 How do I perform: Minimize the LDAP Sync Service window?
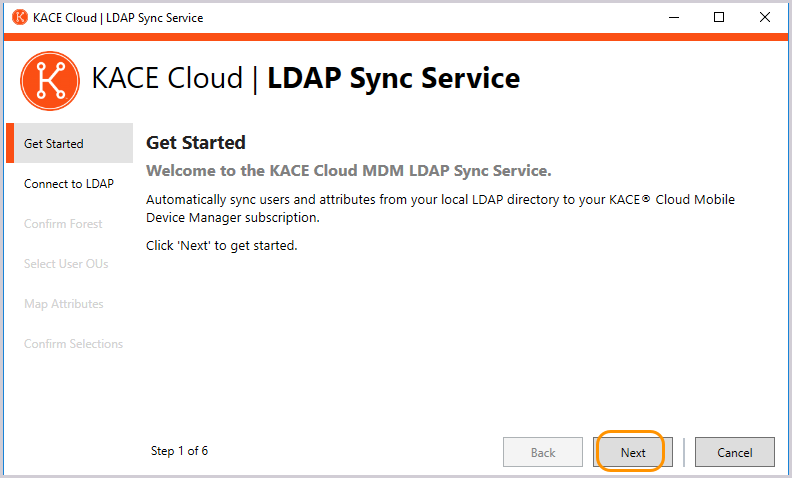pos(673,17)
